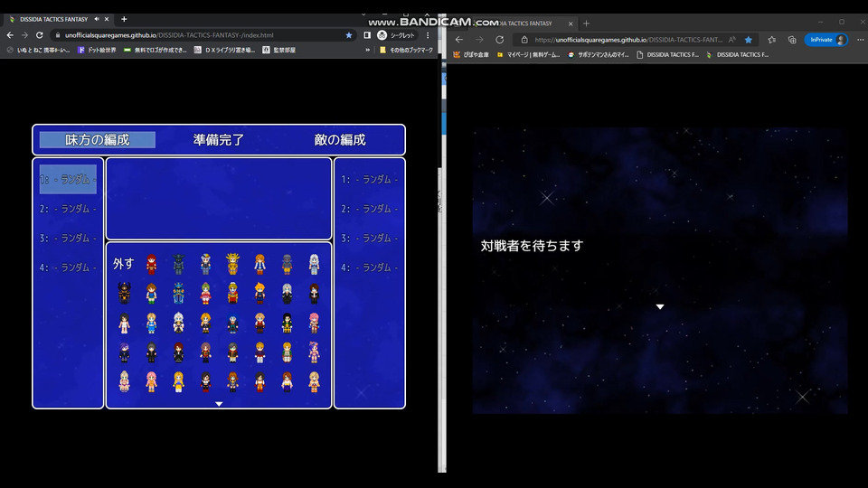The width and height of the screenshot is (868, 488).
Task: Open a new tab in Chrome
Action: 124,19
